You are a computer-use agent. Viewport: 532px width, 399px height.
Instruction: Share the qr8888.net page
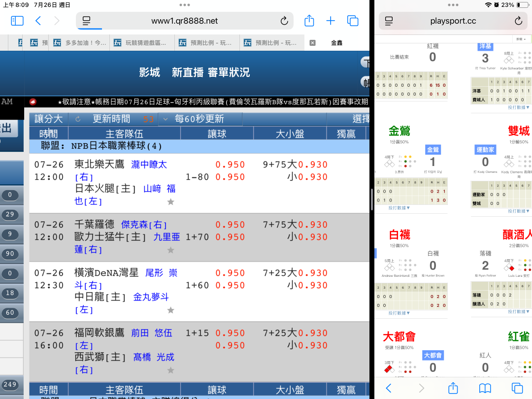[309, 21]
